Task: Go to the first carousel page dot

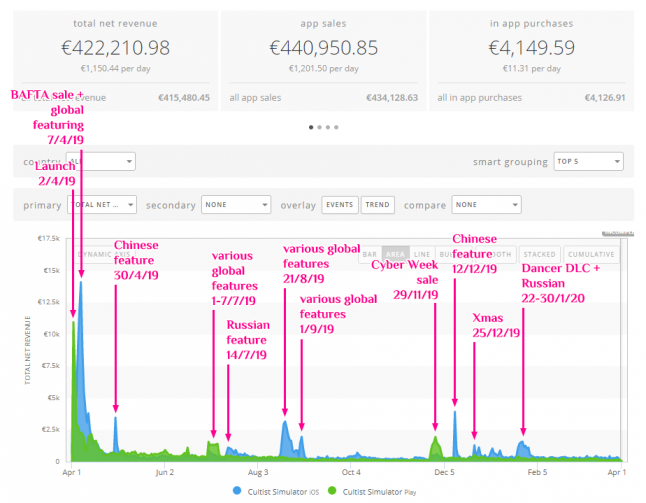Action: click(311, 127)
